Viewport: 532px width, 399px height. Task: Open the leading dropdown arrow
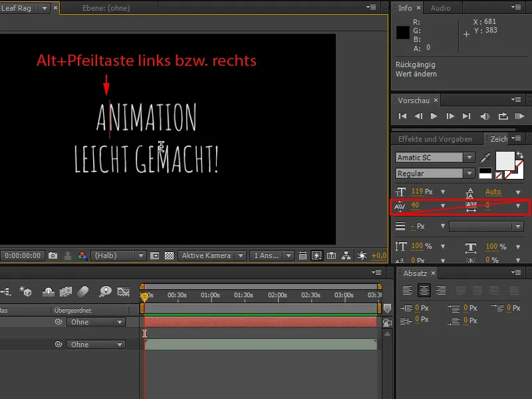[518, 192]
